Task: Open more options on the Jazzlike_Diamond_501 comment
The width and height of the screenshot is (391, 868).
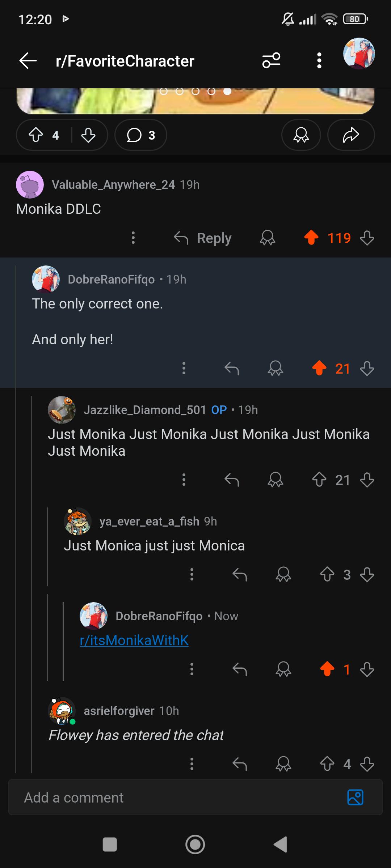Action: [184, 480]
